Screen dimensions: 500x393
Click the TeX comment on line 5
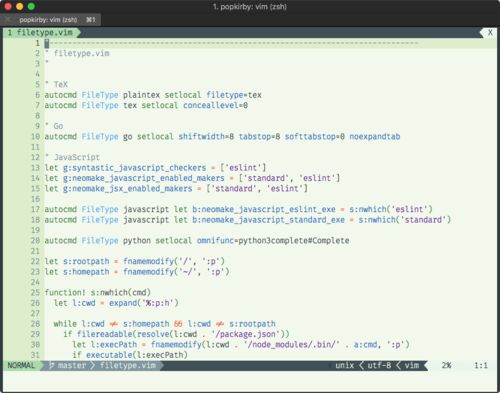click(x=56, y=84)
